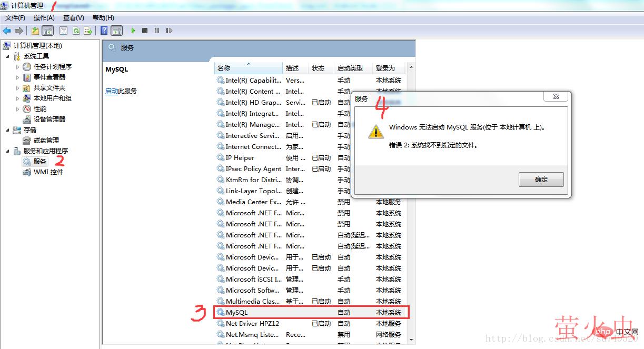Select WMI 控件 in the tree

48,172
